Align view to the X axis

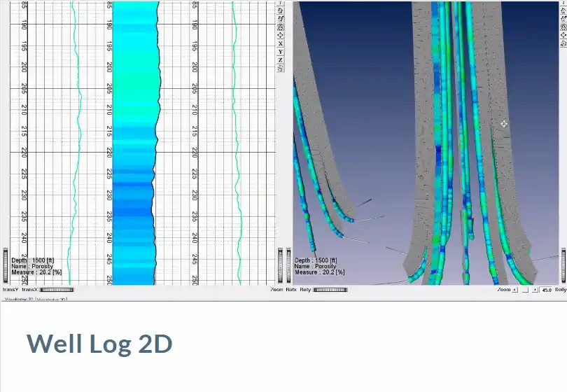pyautogui.click(x=281, y=43)
